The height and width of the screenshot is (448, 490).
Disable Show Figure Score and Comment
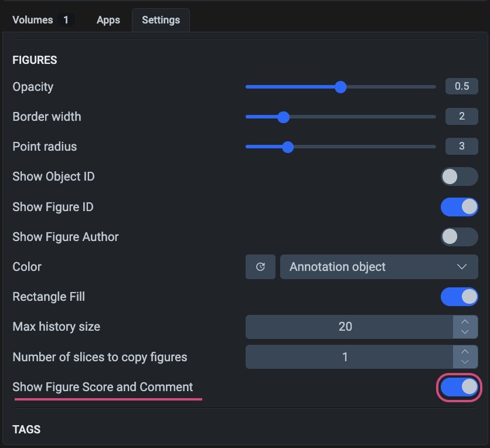(459, 387)
